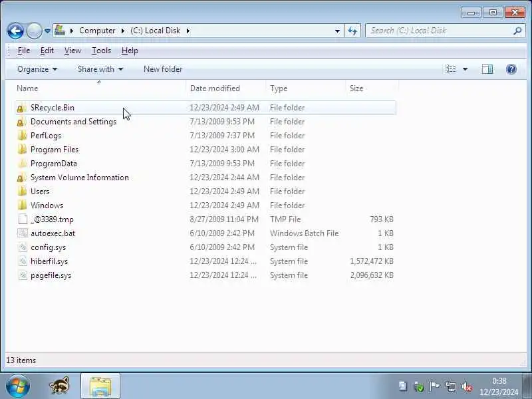The image size is (532, 399).
Task: Click the folder name Program Files
Action: 55,150
